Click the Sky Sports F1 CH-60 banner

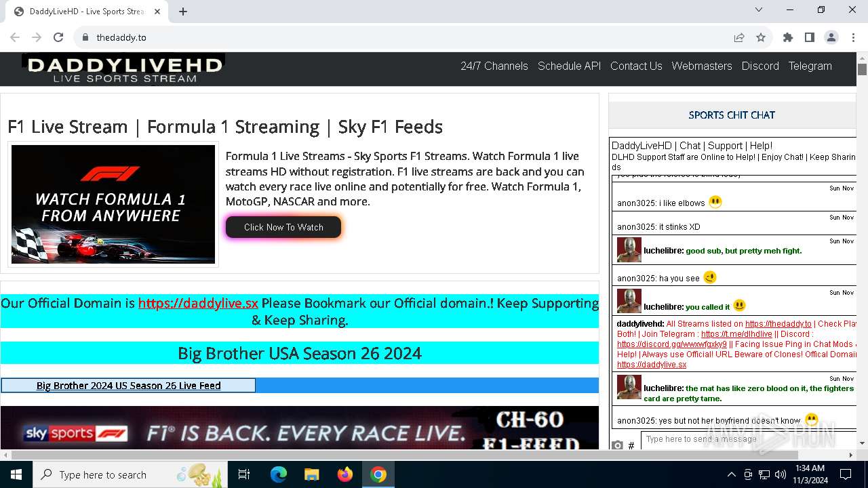300,428
